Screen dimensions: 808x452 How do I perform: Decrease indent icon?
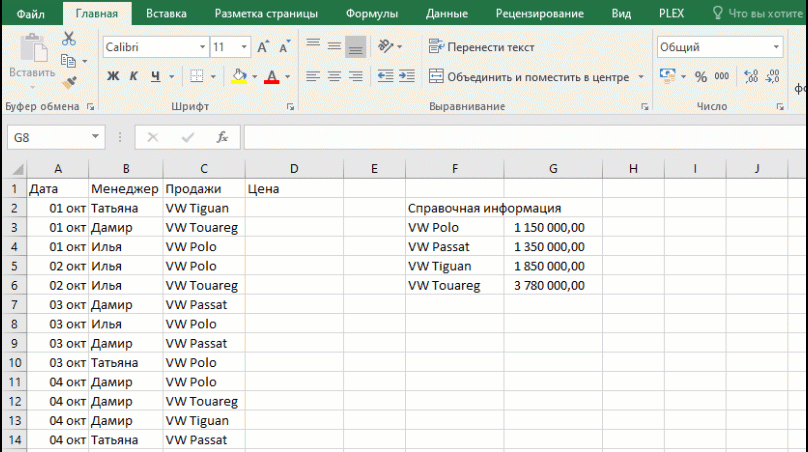coord(385,76)
